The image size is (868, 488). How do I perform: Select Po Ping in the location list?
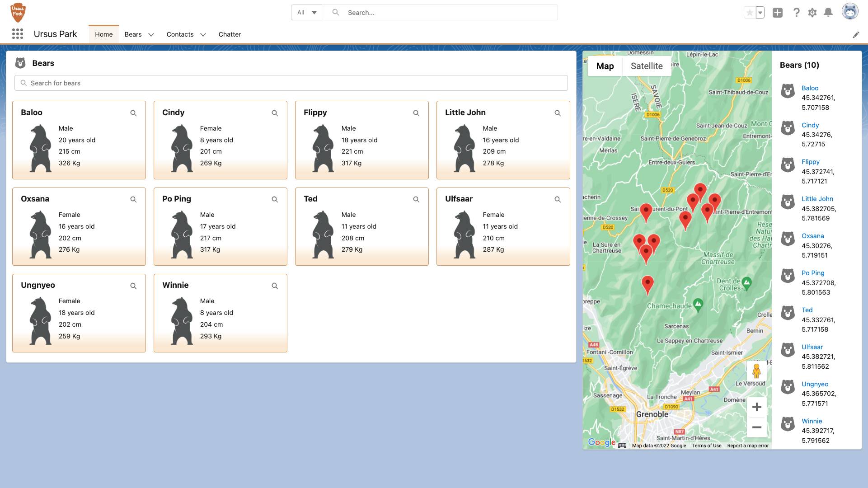[x=813, y=273]
